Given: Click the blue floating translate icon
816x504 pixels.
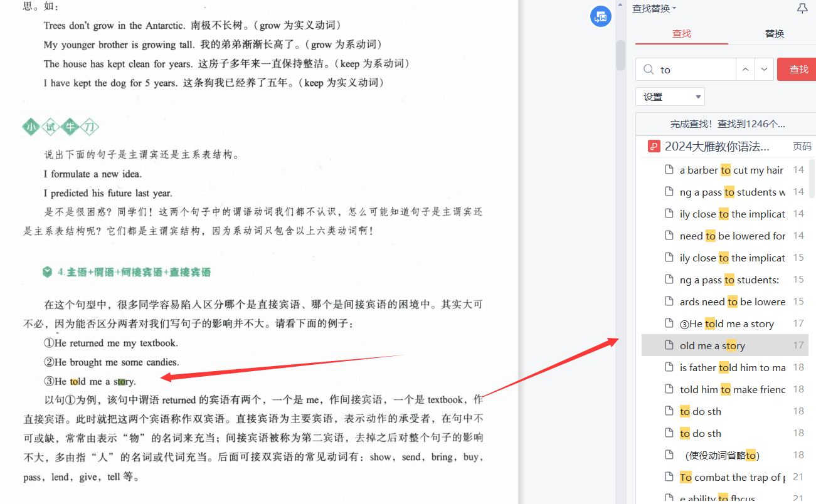Looking at the screenshot, I should point(601,17).
